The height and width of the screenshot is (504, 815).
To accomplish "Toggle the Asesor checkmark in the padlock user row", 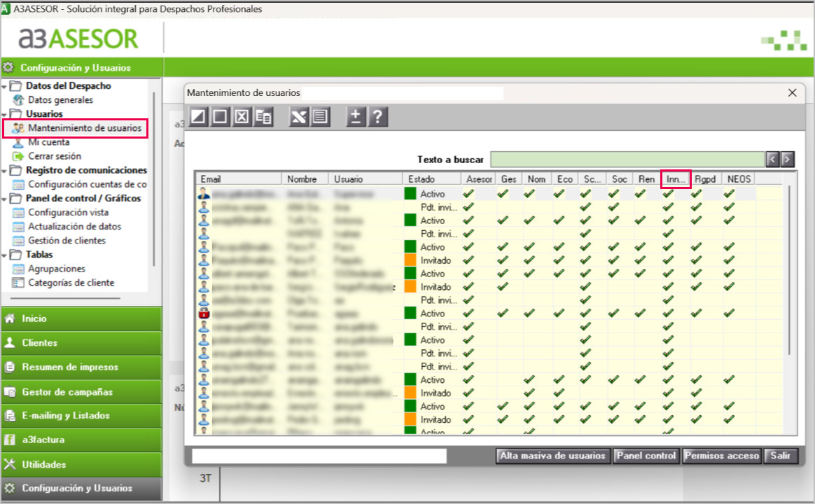I will pyautogui.click(x=468, y=314).
